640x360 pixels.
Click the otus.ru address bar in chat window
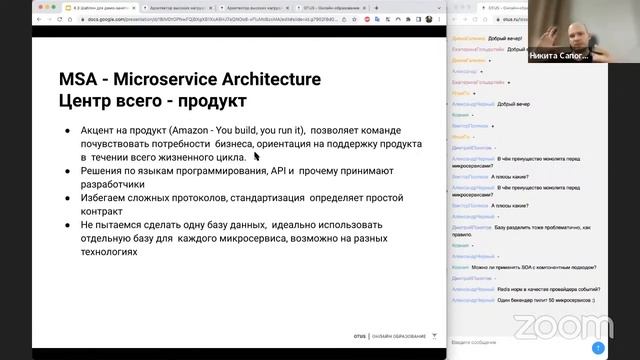tap(512, 19)
